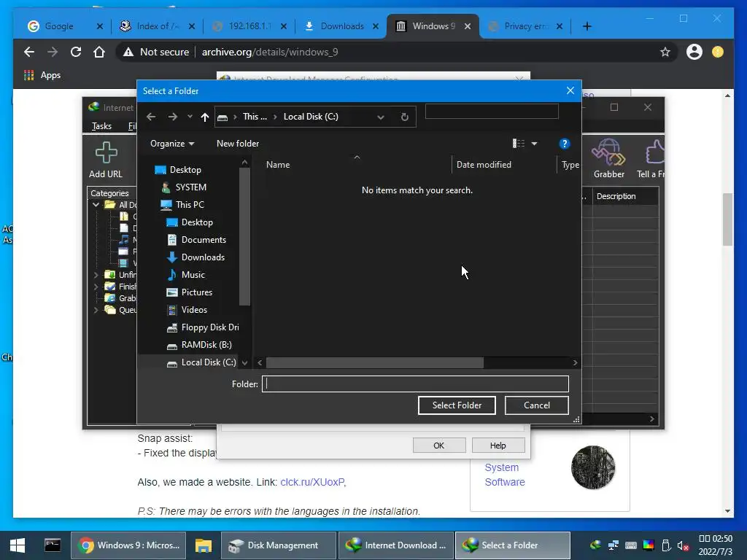
Task: Click the Folder name input field
Action: pos(415,384)
